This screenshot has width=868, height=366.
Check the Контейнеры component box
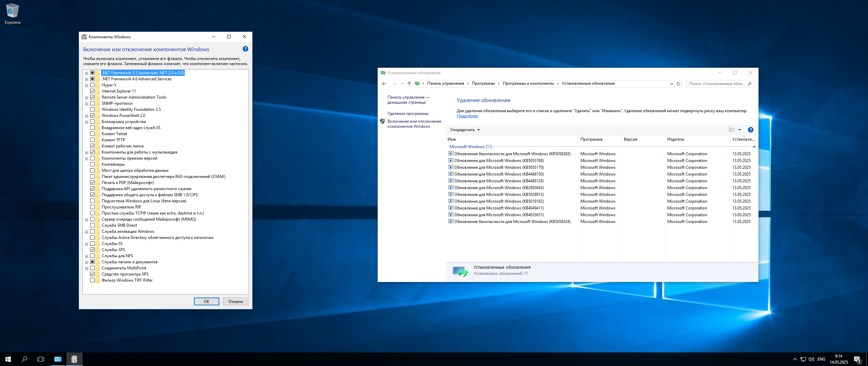[x=92, y=164]
